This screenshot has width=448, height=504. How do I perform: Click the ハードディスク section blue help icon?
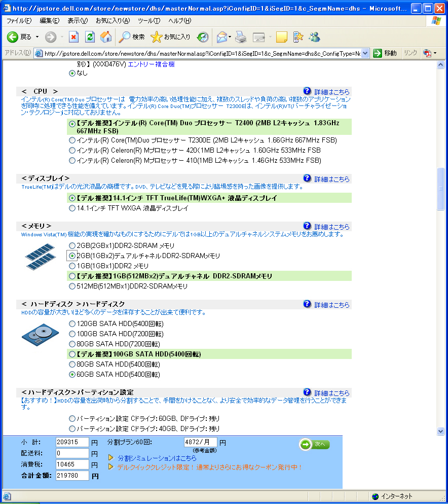(307, 304)
